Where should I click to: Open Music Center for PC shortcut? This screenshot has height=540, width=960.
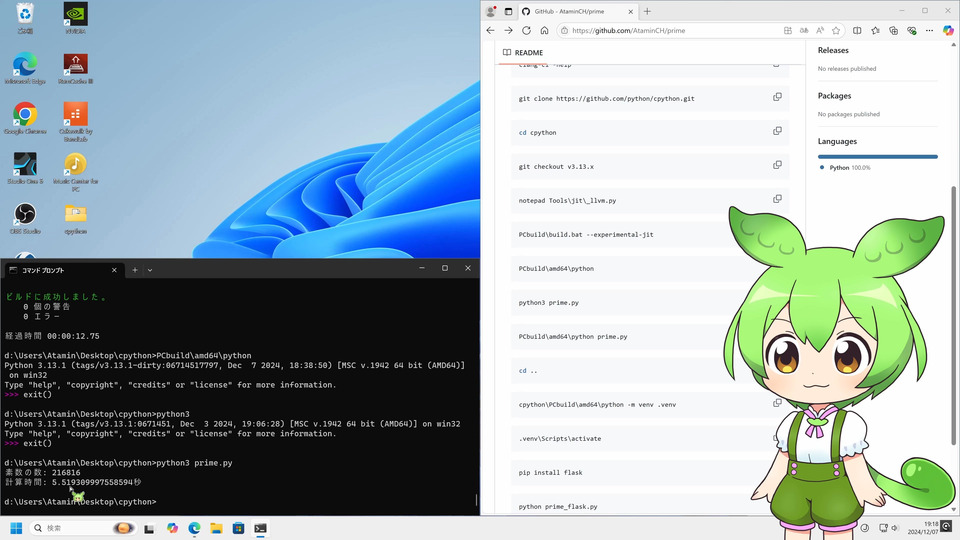click(75, 172)
